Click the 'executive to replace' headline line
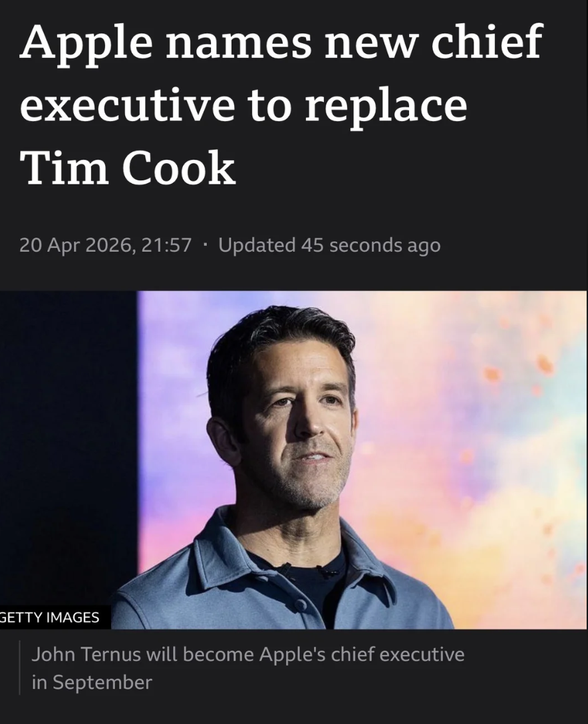Viewport: 588px width, 724px height. (x=243, y=107)
